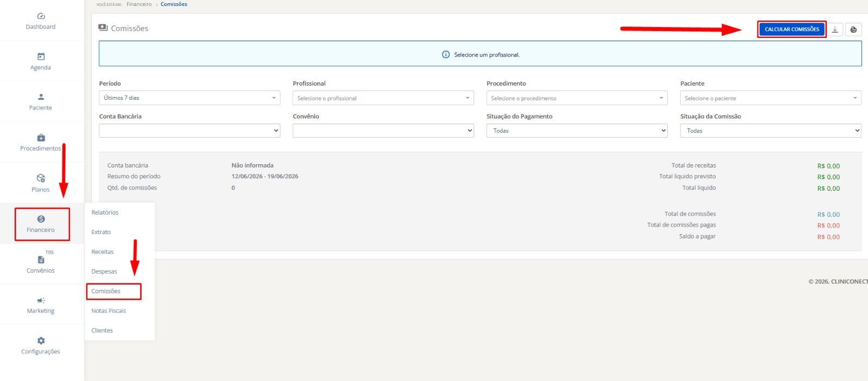Viewport: 868px width, 381px height.
Task: Click the Total de receitas label
Action: (x=693, y=165)
